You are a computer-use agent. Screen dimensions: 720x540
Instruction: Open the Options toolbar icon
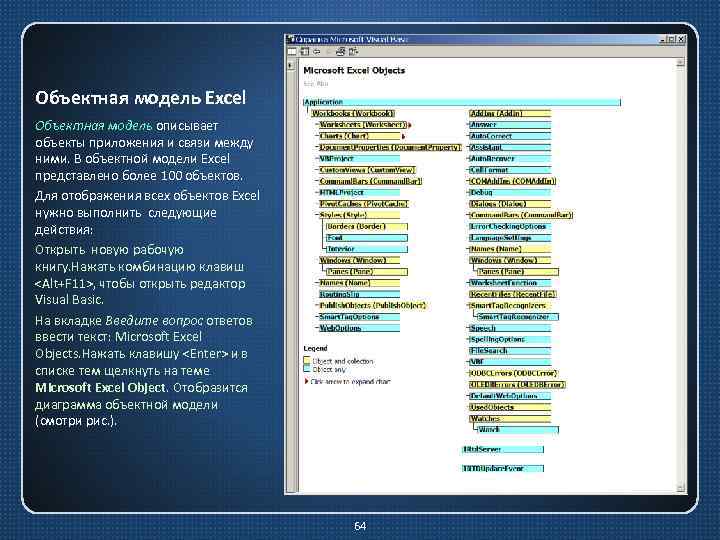tap(353, 51)
